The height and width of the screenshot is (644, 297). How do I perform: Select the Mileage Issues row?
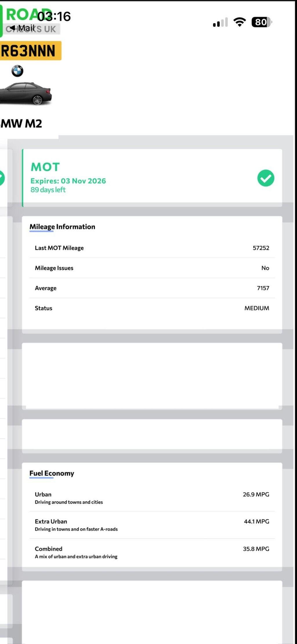click(152, 268)
